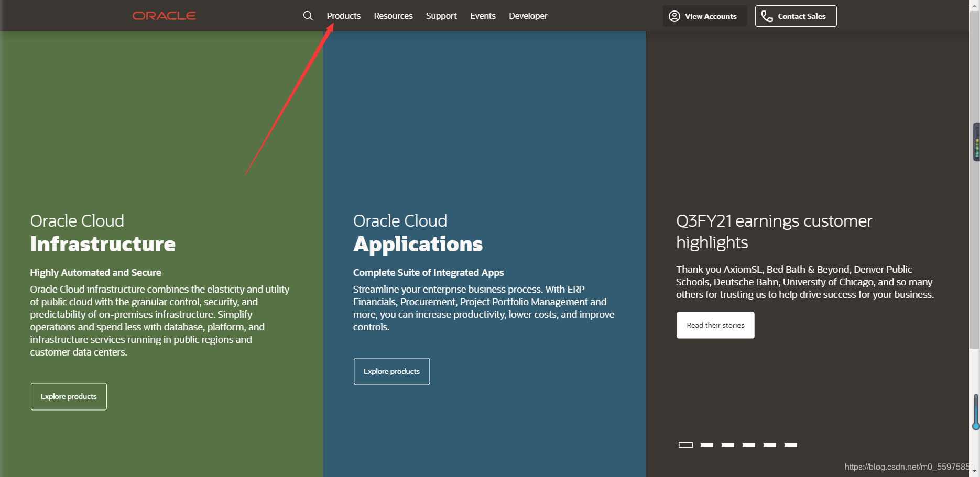Screen dimensions: 980x477
Task: Open the search magnifier icon
Action: point(308,16)
